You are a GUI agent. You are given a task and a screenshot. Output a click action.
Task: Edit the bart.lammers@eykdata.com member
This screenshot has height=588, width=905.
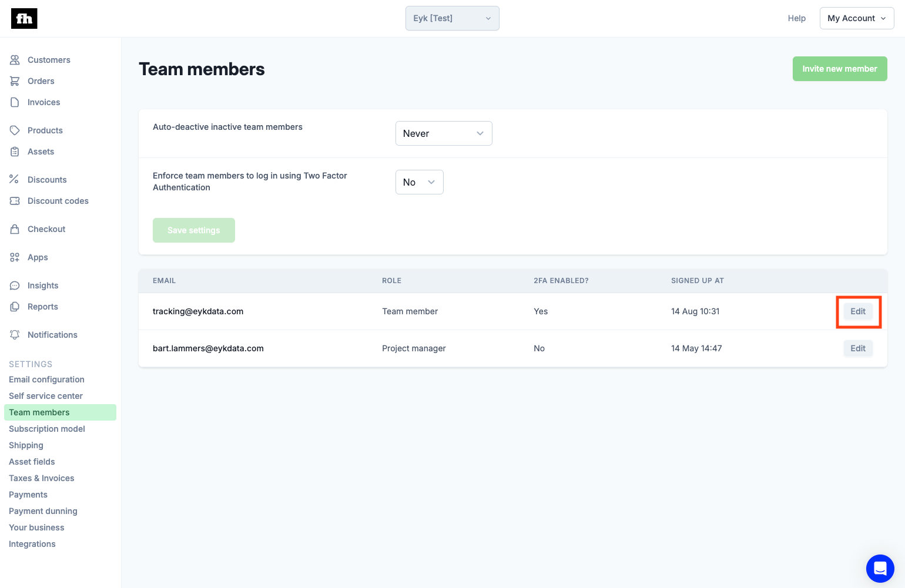tap(858, 348)
